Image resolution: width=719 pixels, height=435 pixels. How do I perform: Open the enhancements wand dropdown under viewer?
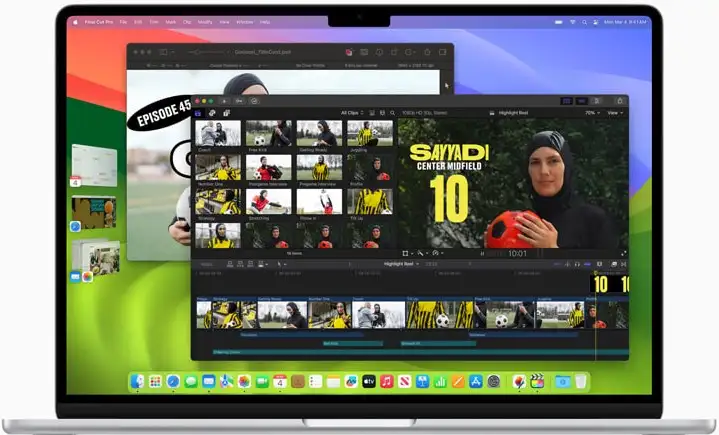[x=422, y=253]
